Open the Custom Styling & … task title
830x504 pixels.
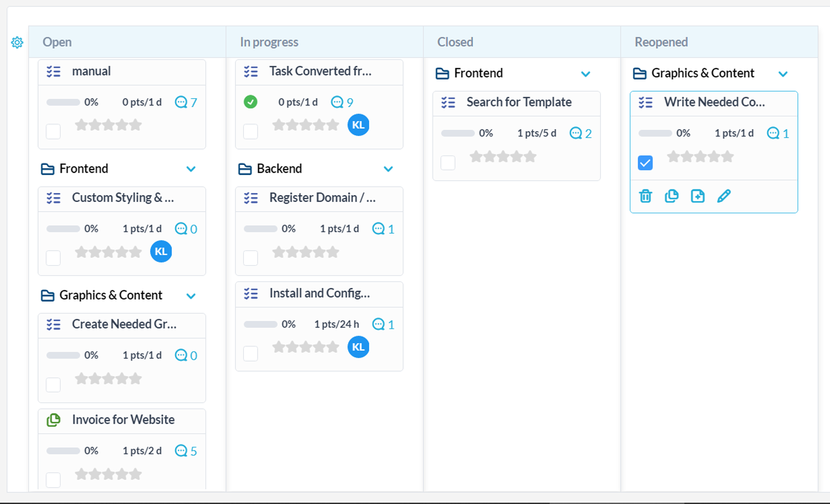click(123, 198)
